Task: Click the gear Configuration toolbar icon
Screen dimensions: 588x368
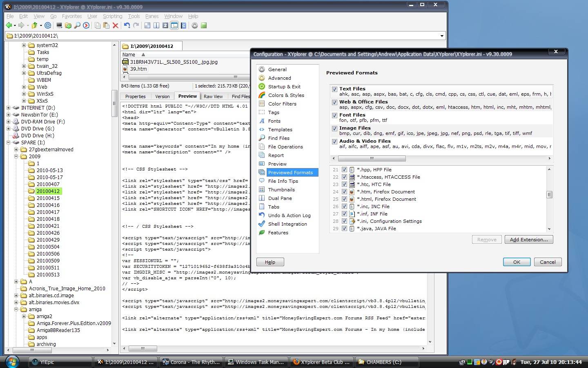Action: click(195, 25)
